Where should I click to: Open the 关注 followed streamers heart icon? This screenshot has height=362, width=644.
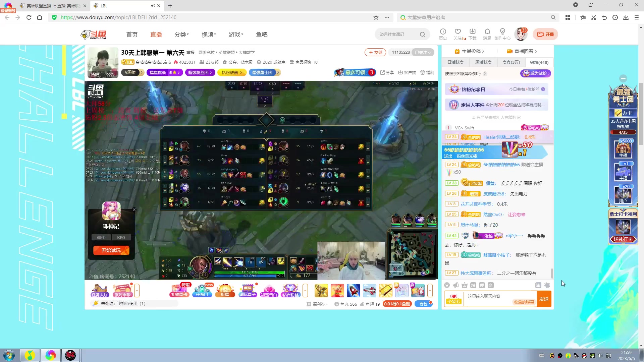point(458,34)
